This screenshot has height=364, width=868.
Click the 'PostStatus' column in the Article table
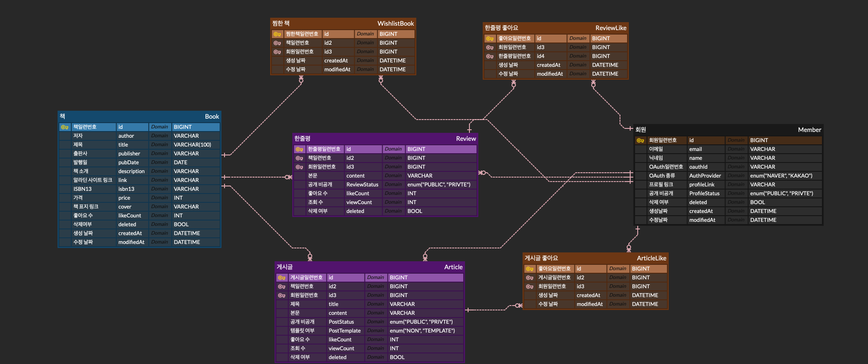[x=345, y=322]
